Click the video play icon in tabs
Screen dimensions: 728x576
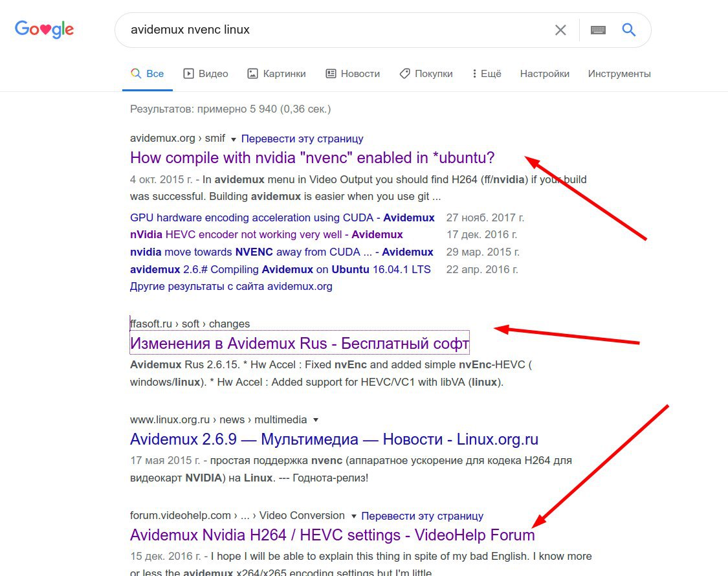188,73
